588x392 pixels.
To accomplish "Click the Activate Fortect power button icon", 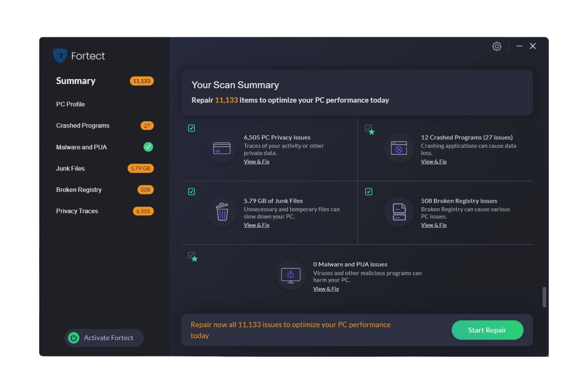I will point(73,337).
